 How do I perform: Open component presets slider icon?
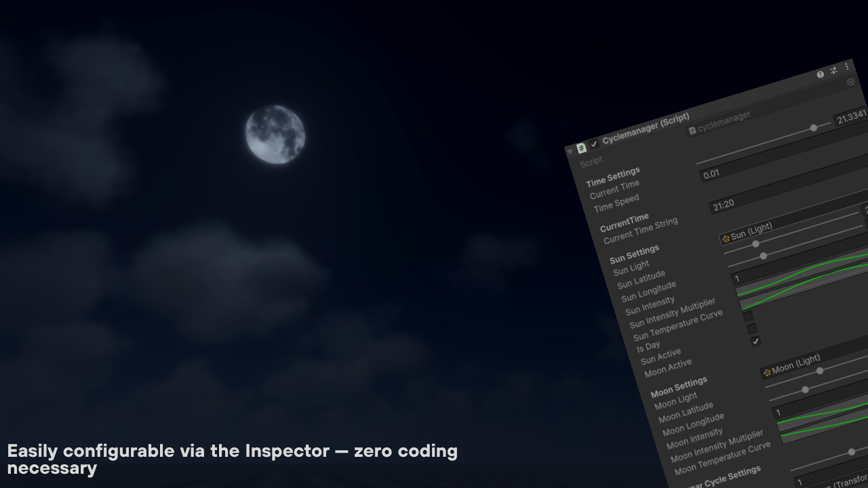[833, 70]
